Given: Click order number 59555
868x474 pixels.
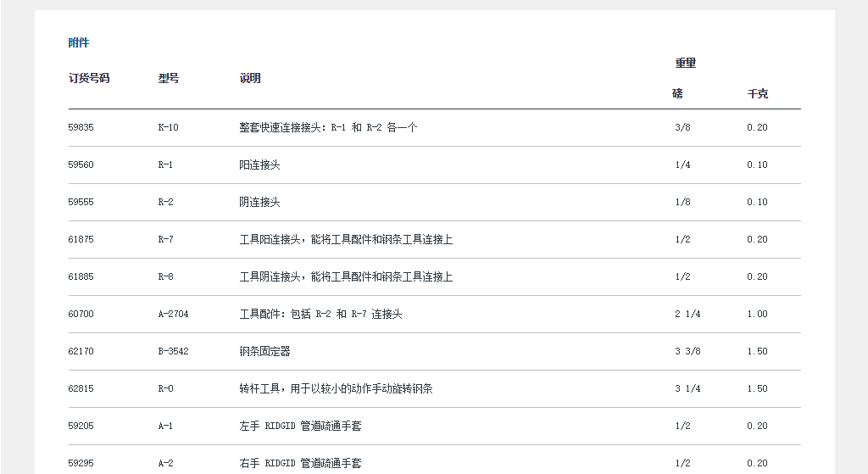Looking at the screenshot, I should [x=81, y=202].
